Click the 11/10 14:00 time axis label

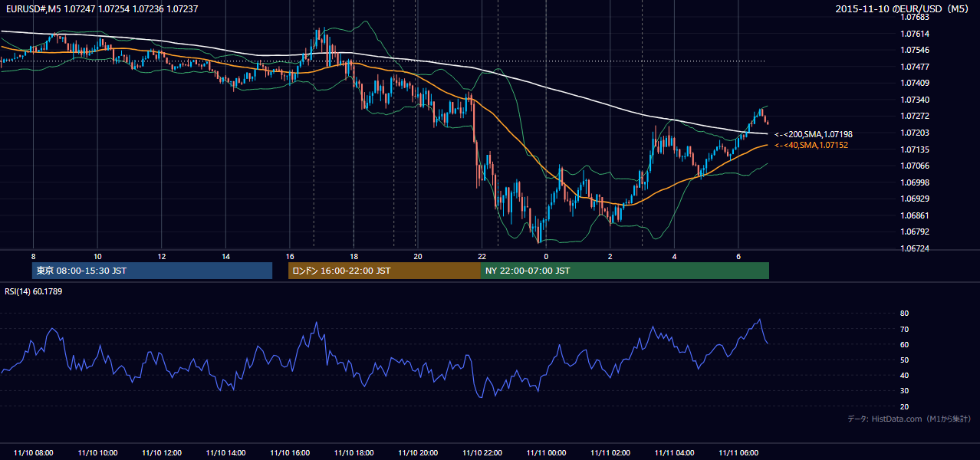(x=225, y=453)
